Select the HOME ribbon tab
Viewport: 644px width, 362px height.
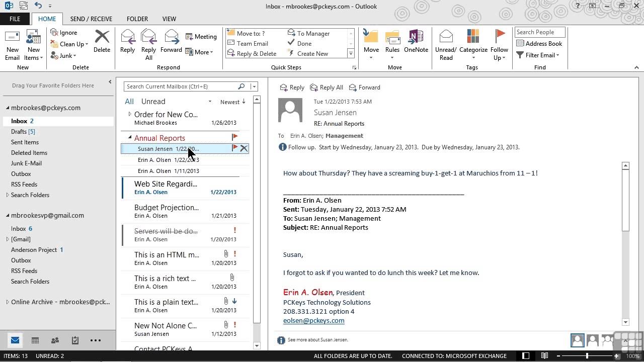(47, 19)
